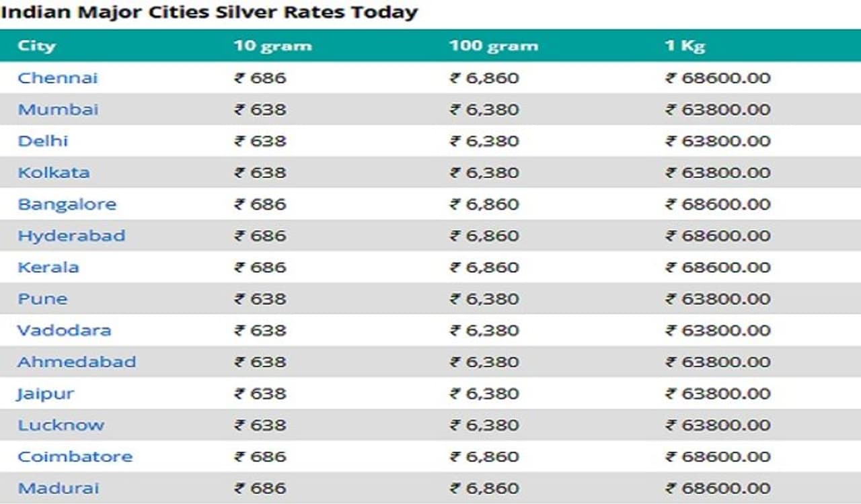
Task: Open the Chennai city link
Action: coord(58,78)
